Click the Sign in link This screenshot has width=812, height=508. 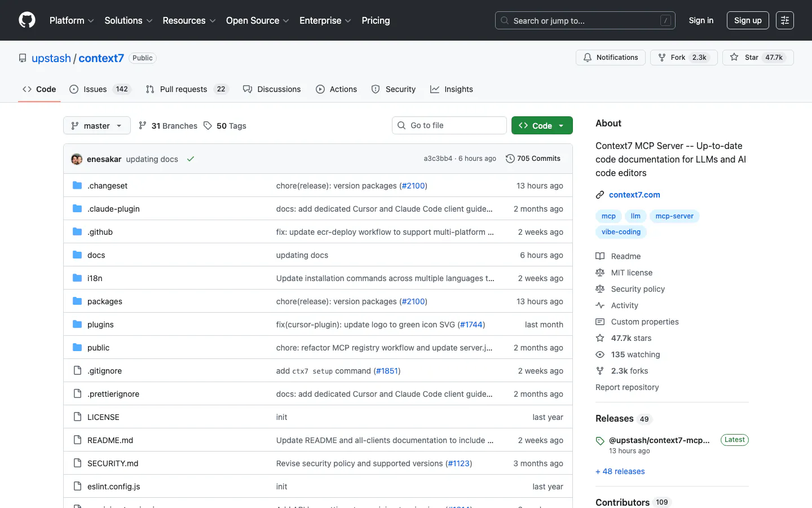(x=701, y=20)
